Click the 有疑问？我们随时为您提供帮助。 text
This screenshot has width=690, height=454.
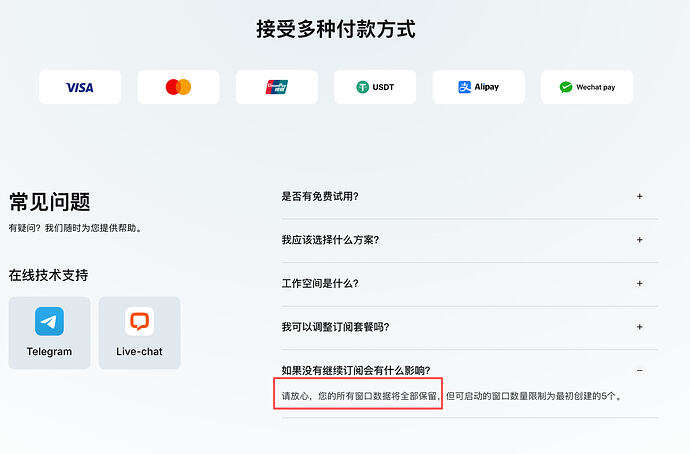[x=75, y=228]
